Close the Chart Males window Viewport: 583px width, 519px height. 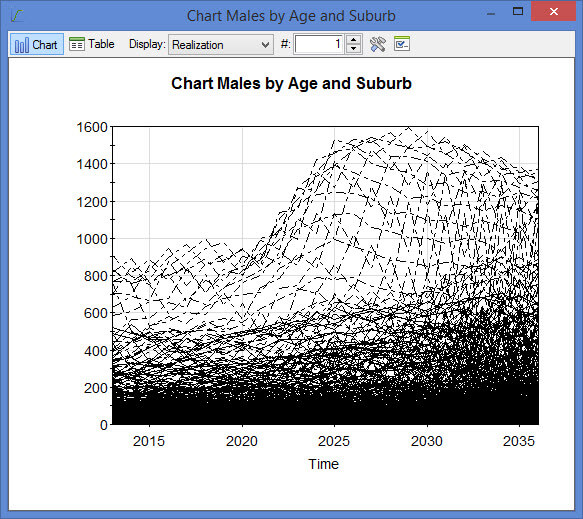click(553, 11)
